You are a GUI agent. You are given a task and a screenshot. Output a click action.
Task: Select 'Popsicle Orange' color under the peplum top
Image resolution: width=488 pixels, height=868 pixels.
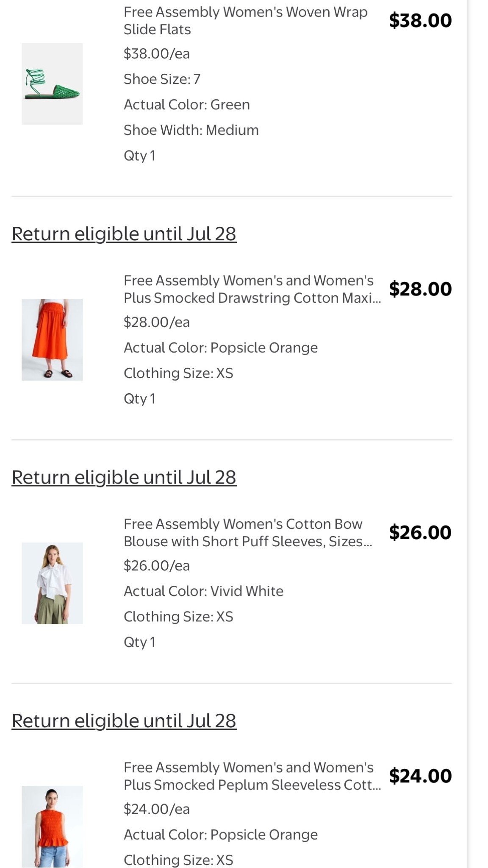pos(221,834)
